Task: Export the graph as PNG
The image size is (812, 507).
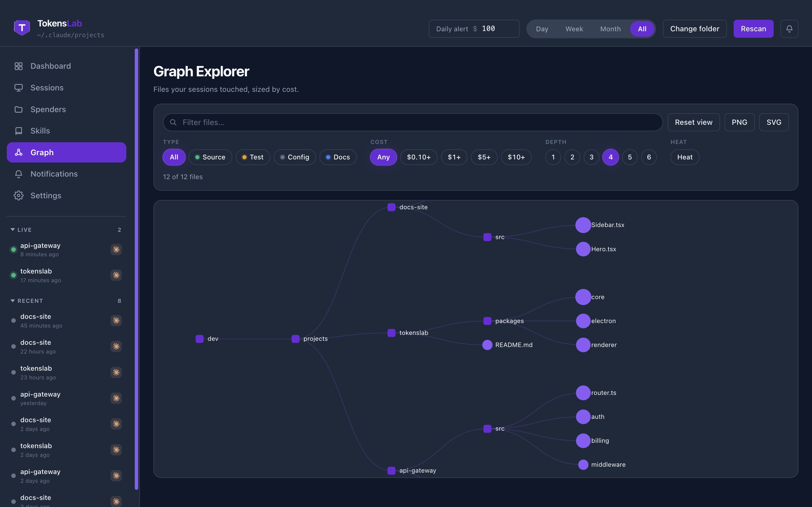Action: point(739,123)
